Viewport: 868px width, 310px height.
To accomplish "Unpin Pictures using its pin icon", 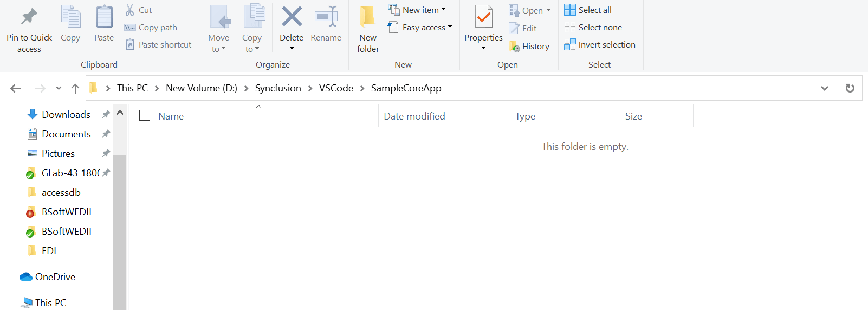I will (106, 153).
